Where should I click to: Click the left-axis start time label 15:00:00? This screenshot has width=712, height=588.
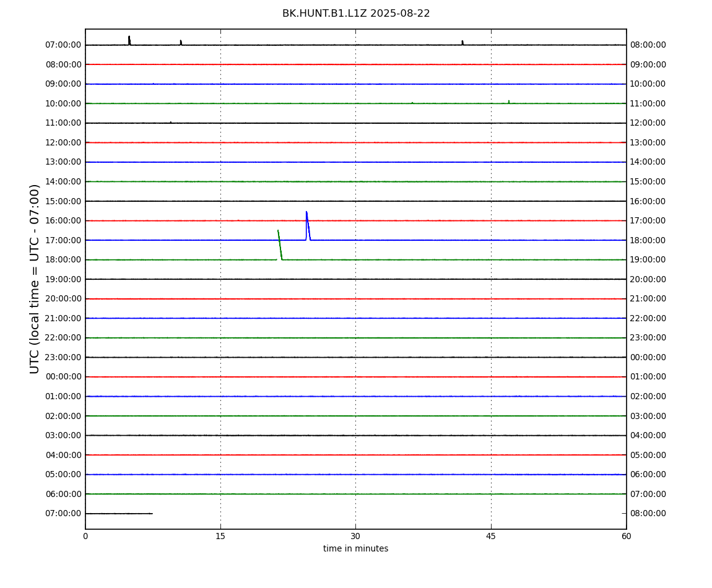click(x=63, y=201)
